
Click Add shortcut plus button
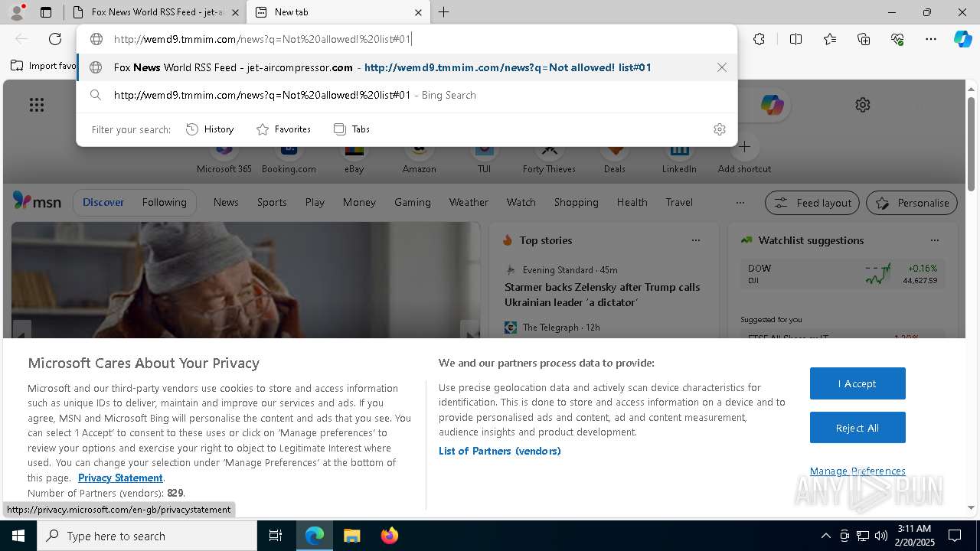point(744,147)
